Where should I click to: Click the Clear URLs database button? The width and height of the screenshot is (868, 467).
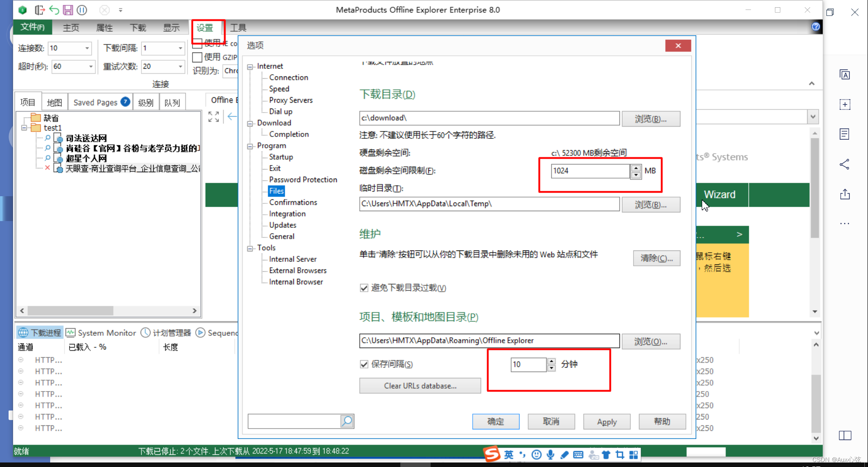(420, 386)
